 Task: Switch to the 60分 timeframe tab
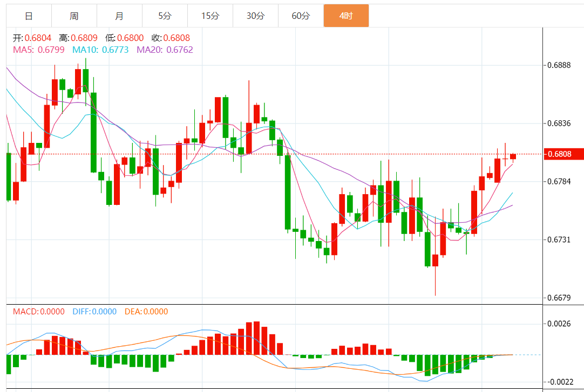click(x=301, y=16)
